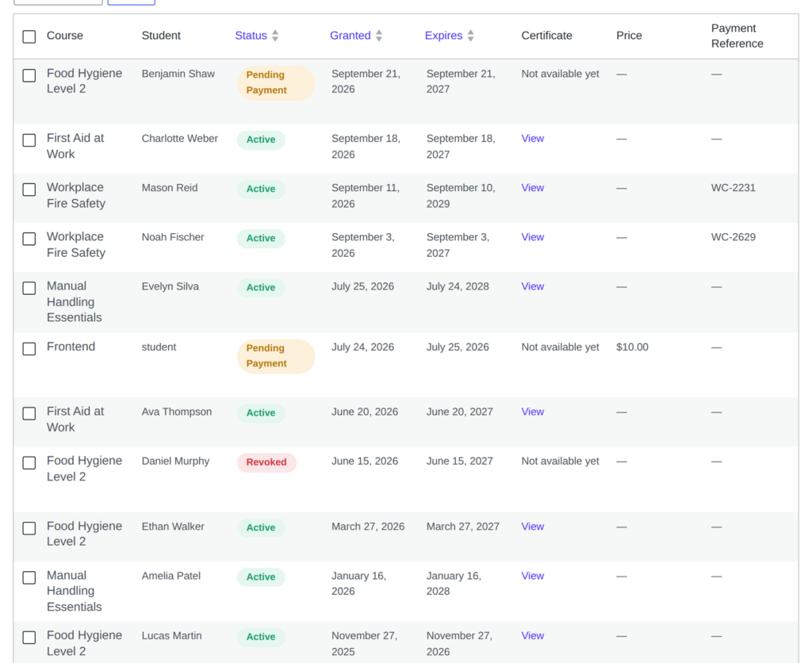
Task: Tick Amelia Patel's row checkbox
Action: click(x=29, y=577)
